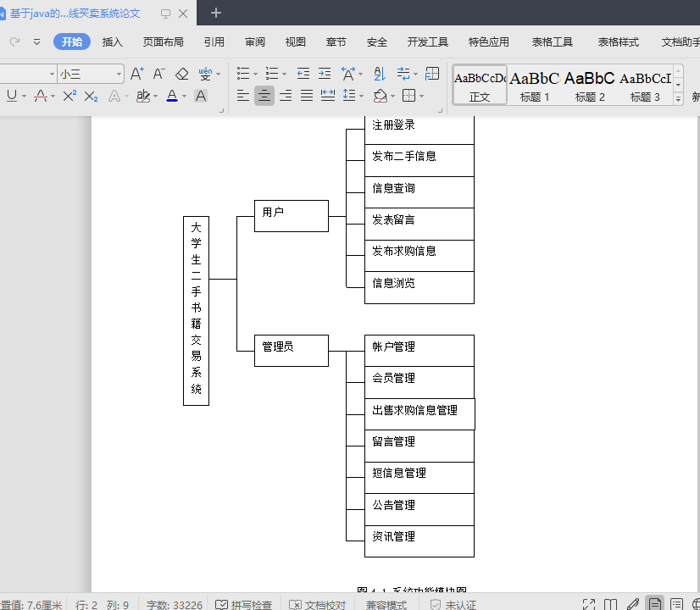Apply paragraph shading fill icon
Image resolution: width=700 pixels, height=610 pixels.
(381, 96)
